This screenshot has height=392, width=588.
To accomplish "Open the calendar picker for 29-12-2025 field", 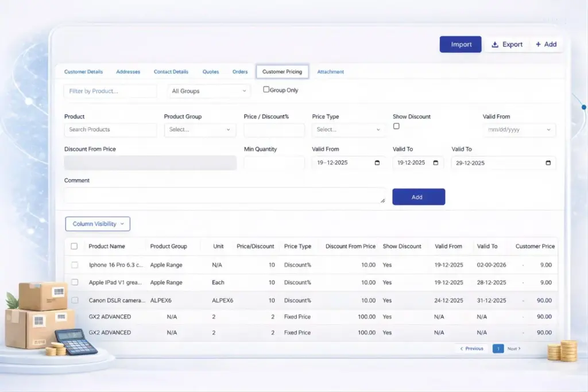I will pyautogui.click(x=549, y=162).
